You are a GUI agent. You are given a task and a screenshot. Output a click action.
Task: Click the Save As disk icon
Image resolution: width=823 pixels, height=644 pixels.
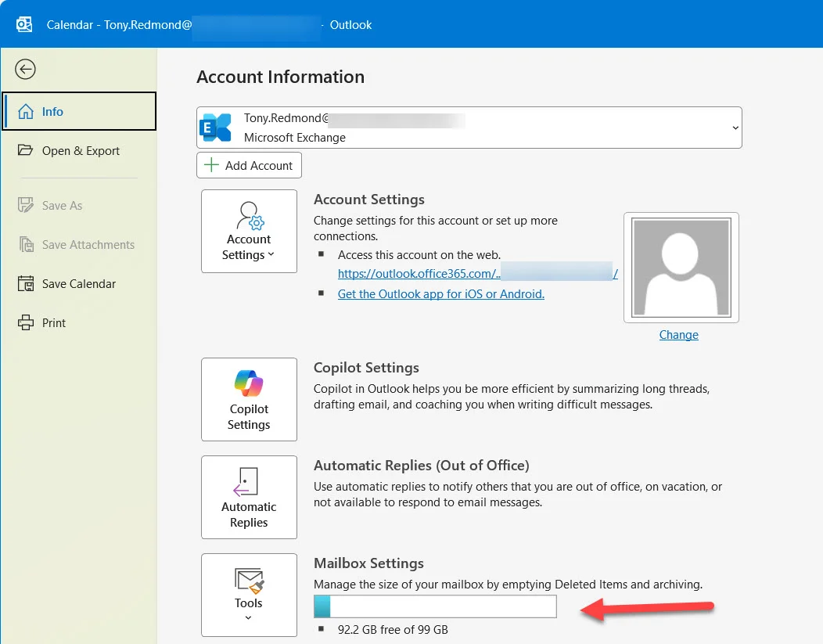25,205
